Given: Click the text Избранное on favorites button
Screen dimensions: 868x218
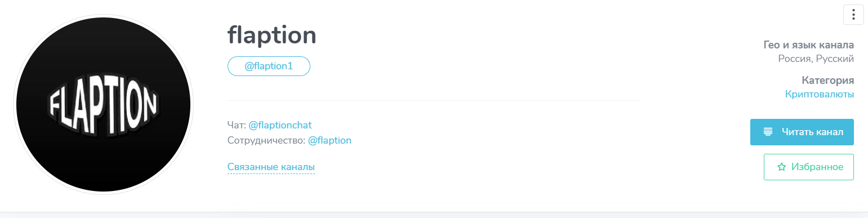Looking at the screenshot, I should [817, 167].
